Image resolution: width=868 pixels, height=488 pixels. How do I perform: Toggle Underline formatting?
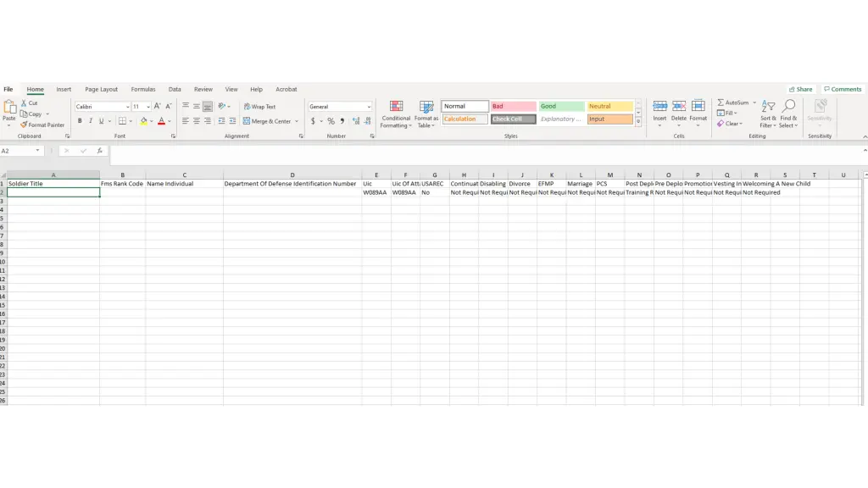[102, 121]
